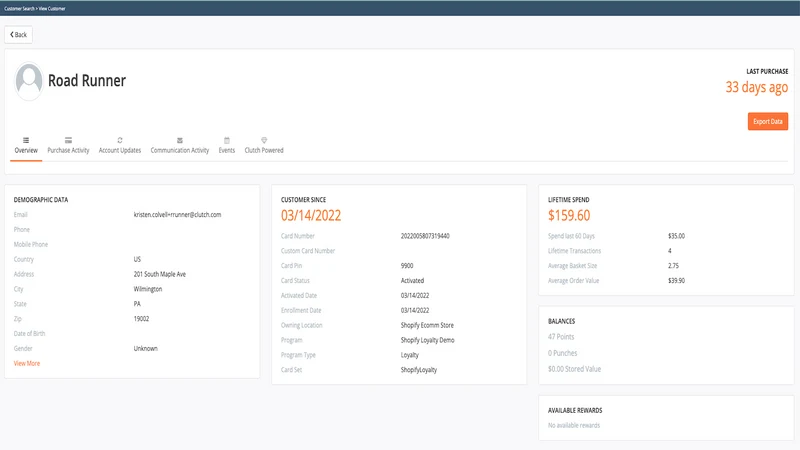The width and height of the screenshot is (800, 450).
Task: Click the Available Rewards heading
Action: pos(575,410)
